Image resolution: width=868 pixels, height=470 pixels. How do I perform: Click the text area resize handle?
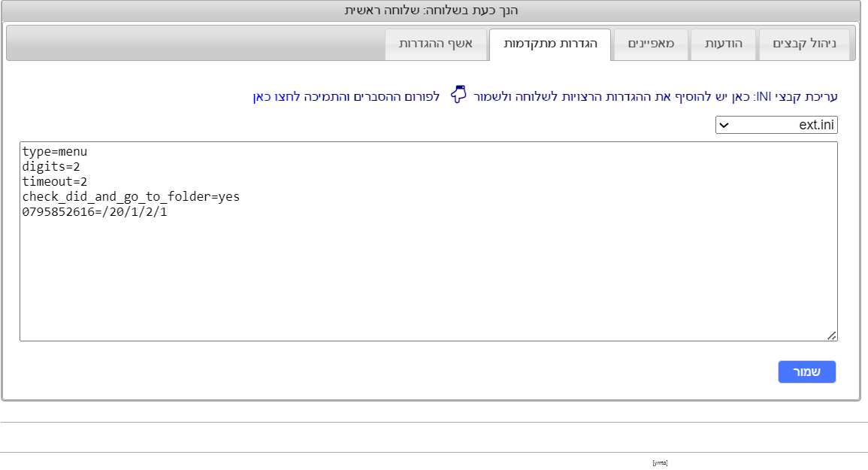click(x=831, y=335)
